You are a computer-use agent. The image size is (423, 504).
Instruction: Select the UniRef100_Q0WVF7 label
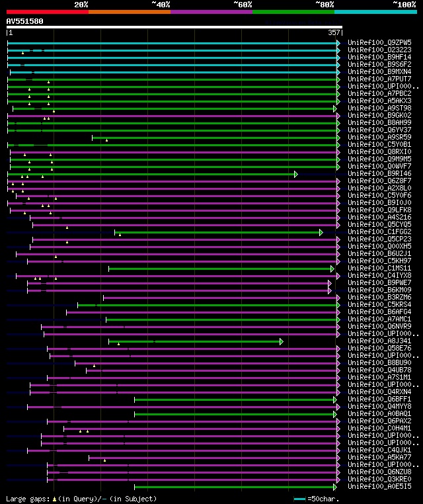click(x=379, y=166)
